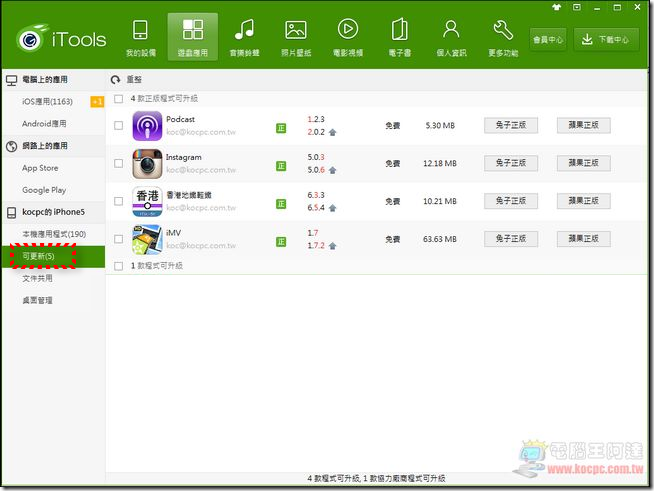Screen dimensions: 654x491
Task: Click Apple genuine button for iMV
Action: point(584,239)
